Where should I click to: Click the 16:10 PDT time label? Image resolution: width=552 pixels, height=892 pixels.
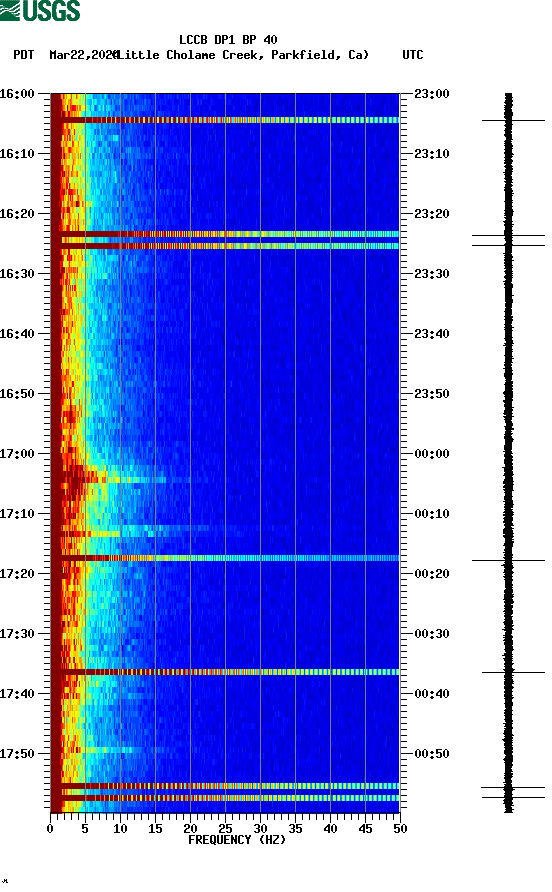17,154
